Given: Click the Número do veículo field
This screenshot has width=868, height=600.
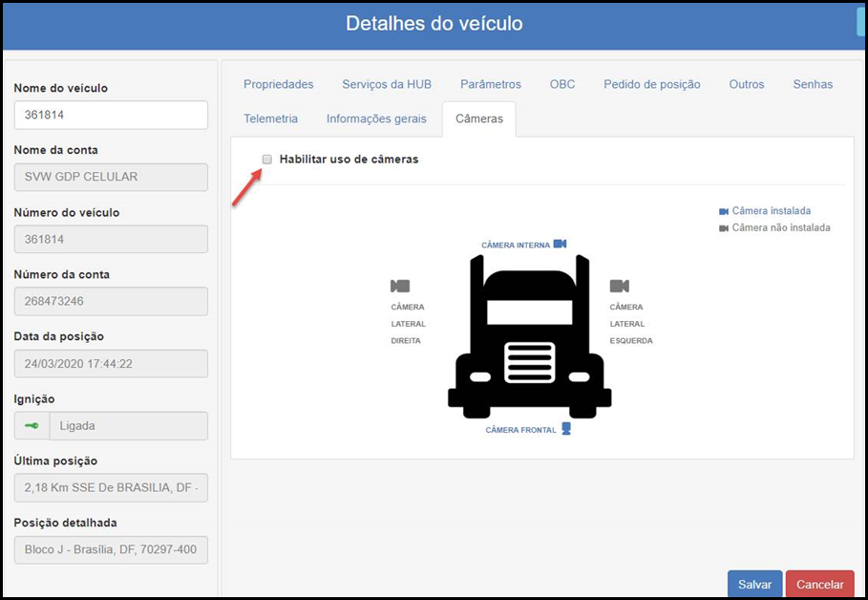Looking at the screenshot, I should [x=111, y=239].
